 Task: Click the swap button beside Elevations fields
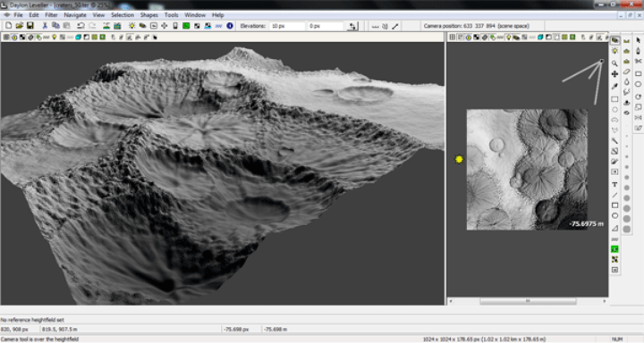(352, 26)
